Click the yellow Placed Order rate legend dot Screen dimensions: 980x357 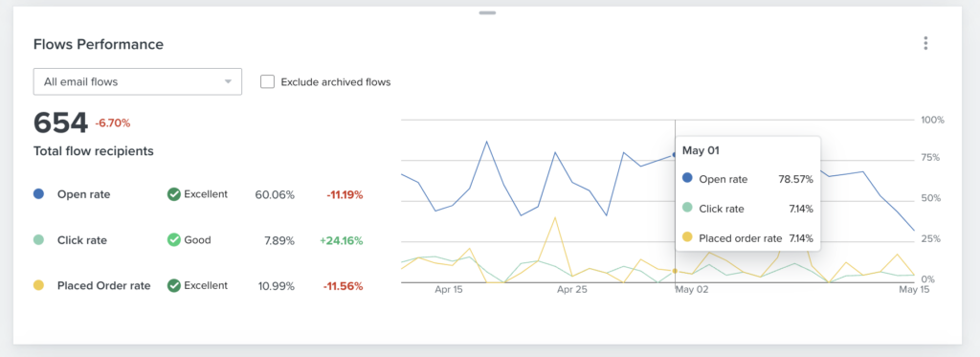click(x=38, y=286)
